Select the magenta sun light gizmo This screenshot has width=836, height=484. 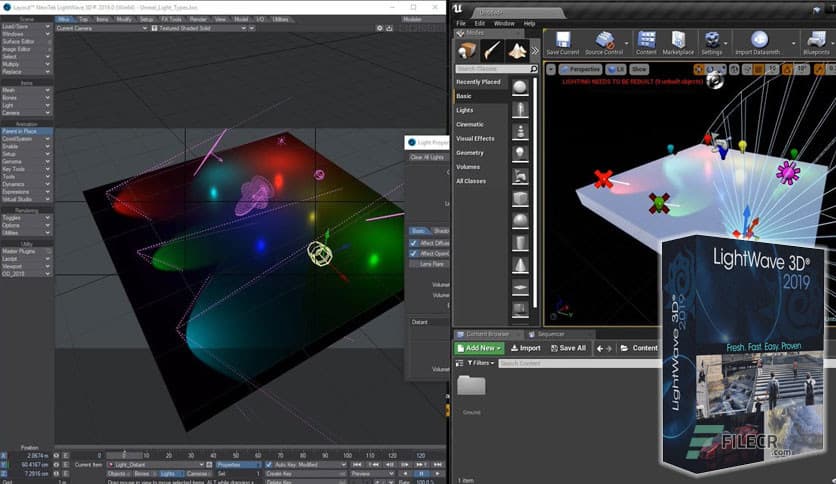[788, 173]
